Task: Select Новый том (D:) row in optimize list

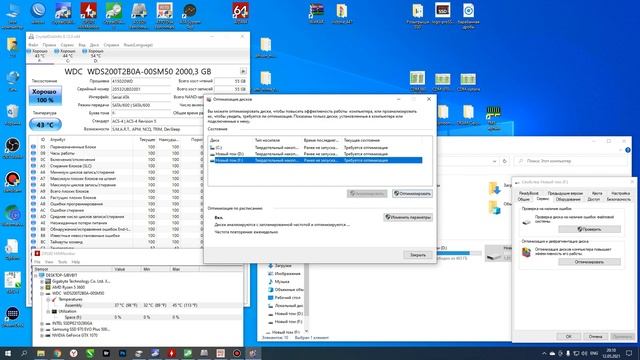Action: (316, 154)
